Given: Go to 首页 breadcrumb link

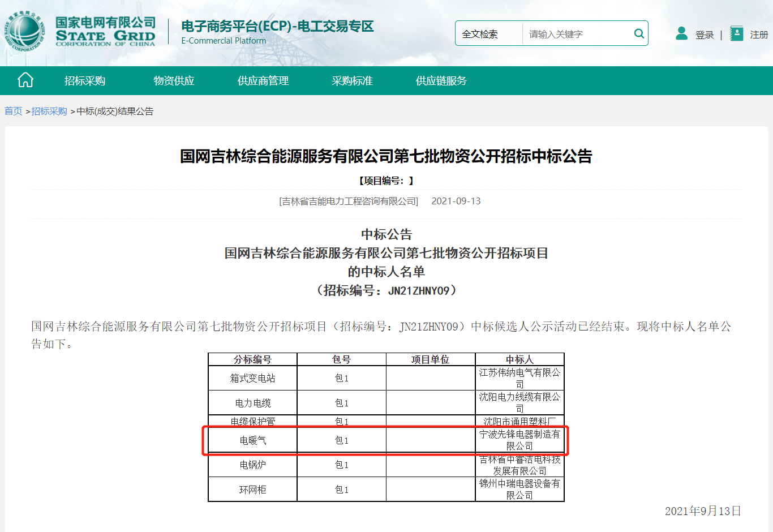Looking at the screenshot, I should [13, 111].
